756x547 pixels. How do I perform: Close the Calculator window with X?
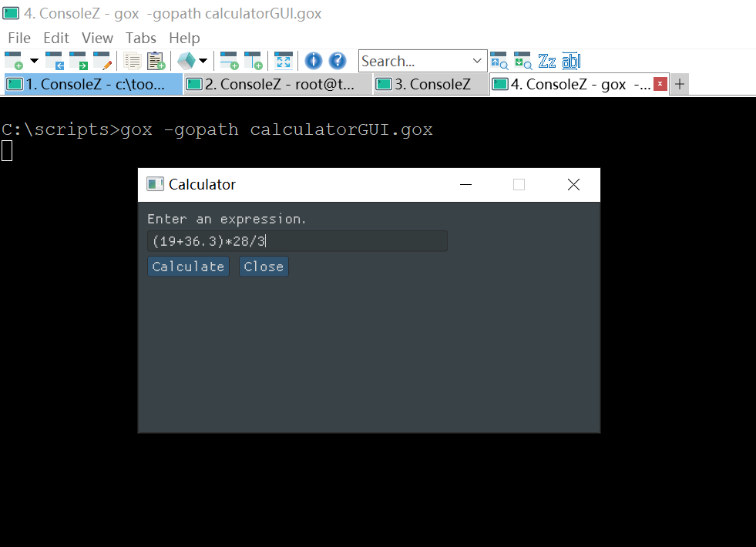(574, 185)
